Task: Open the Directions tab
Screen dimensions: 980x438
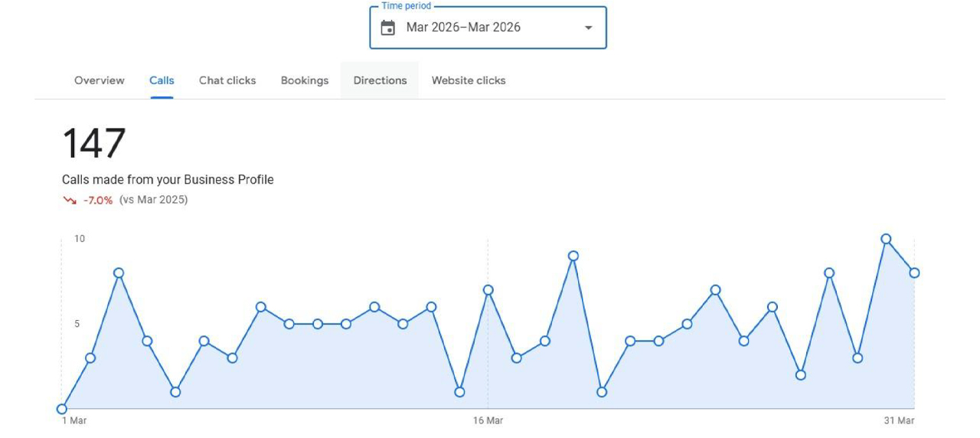Action: click(380, 80)
